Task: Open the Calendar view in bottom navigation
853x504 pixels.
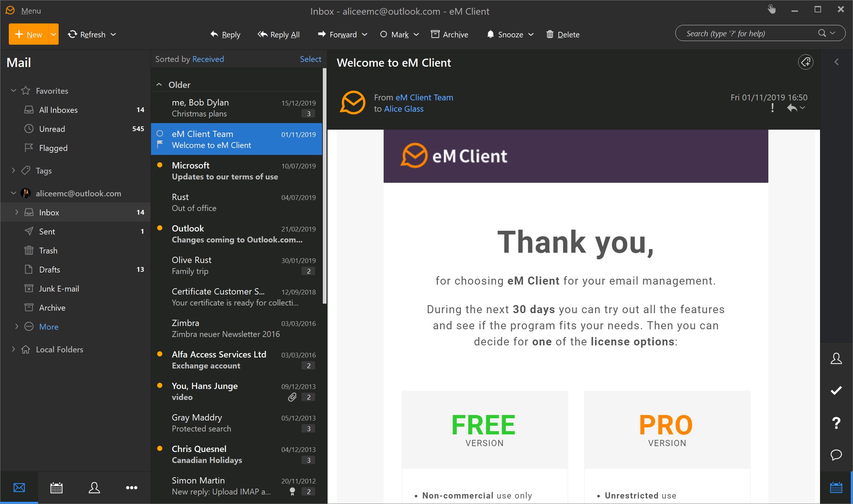Action: point(56,488)
